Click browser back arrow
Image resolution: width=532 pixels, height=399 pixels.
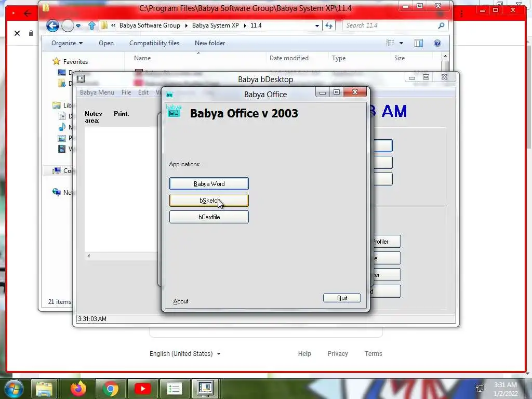click(x=28, y=14)
